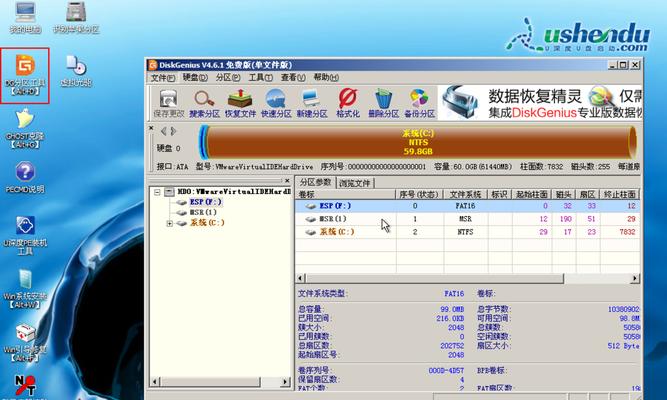Open the 我的电脑 desktop icon

coord(25,17)
